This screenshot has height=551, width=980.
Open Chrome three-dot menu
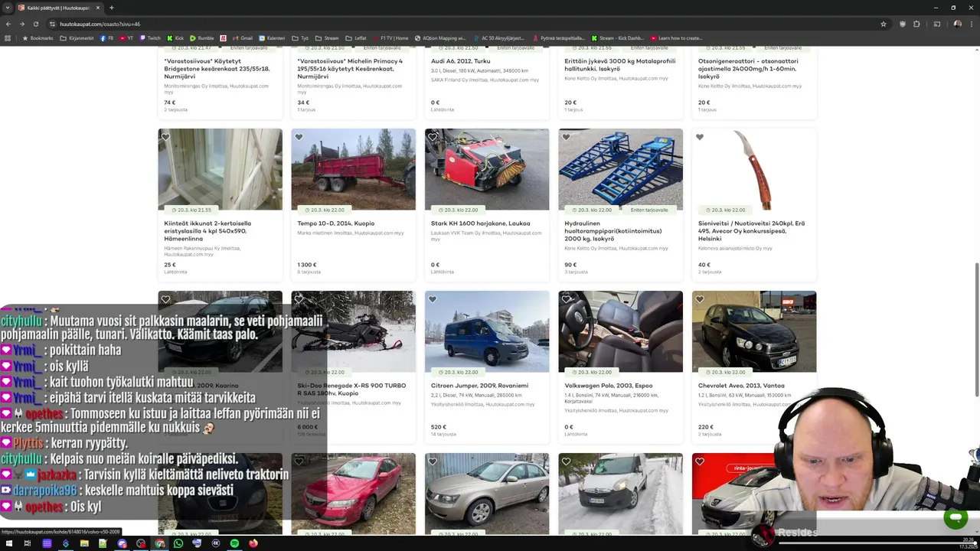pyautogui.click(x=971, y=24)
